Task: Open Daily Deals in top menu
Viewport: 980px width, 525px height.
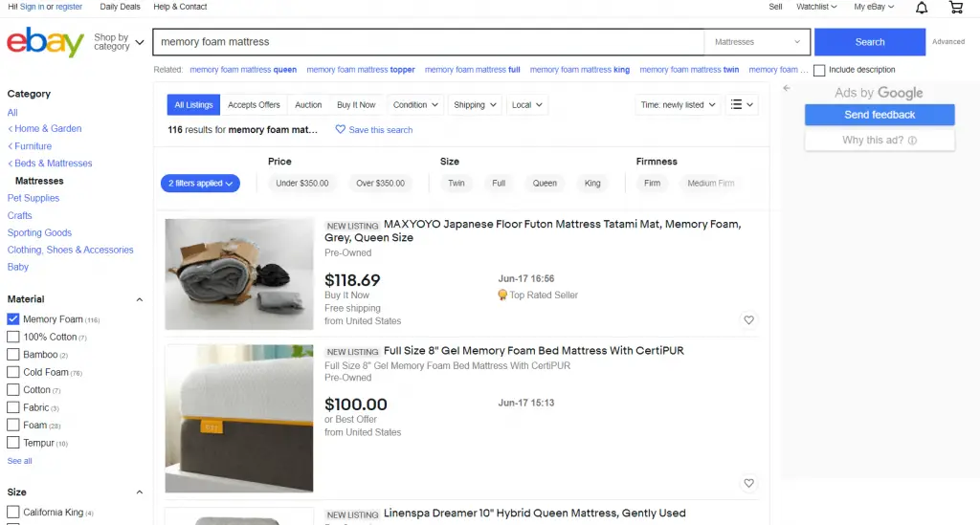Action: (120, 7)
